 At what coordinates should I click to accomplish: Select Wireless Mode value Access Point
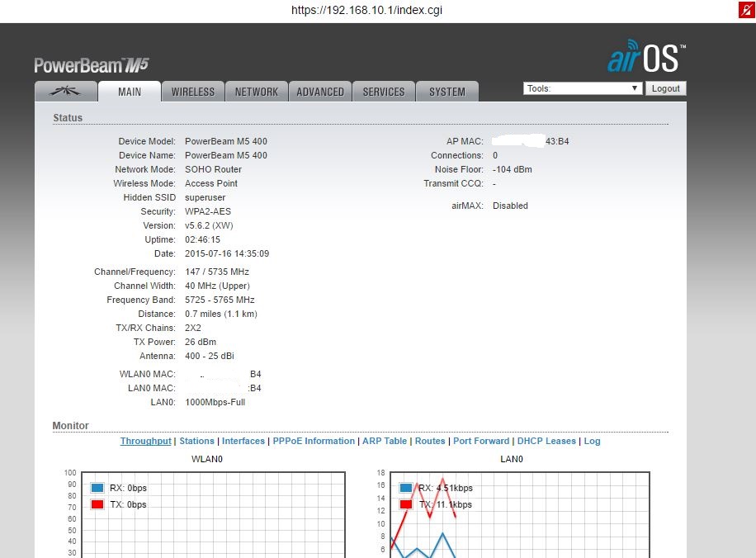tap(211, 183)
